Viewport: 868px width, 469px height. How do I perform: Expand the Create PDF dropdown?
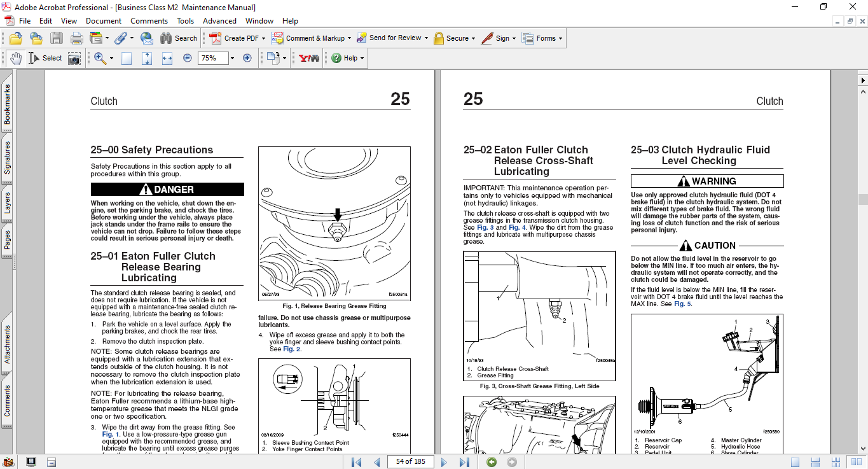click(x=264, y=38)
